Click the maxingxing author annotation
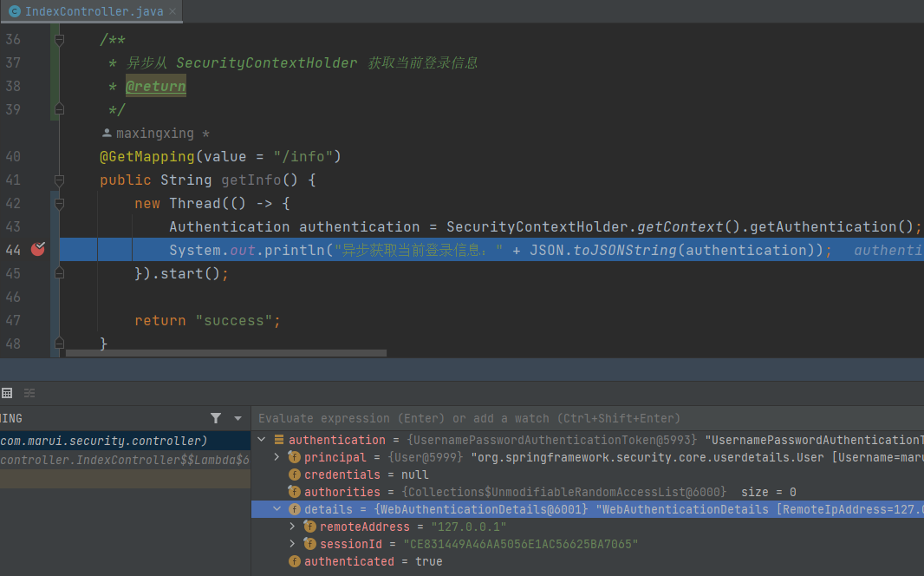Screen dimensions: 924x576 (156, 134)
